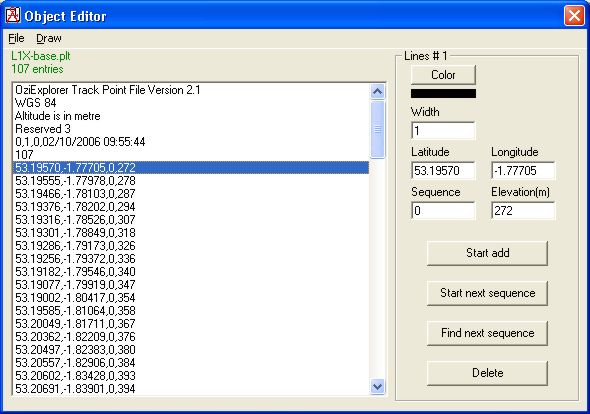
Task: Click the black line color swatch
Action: 443,93
